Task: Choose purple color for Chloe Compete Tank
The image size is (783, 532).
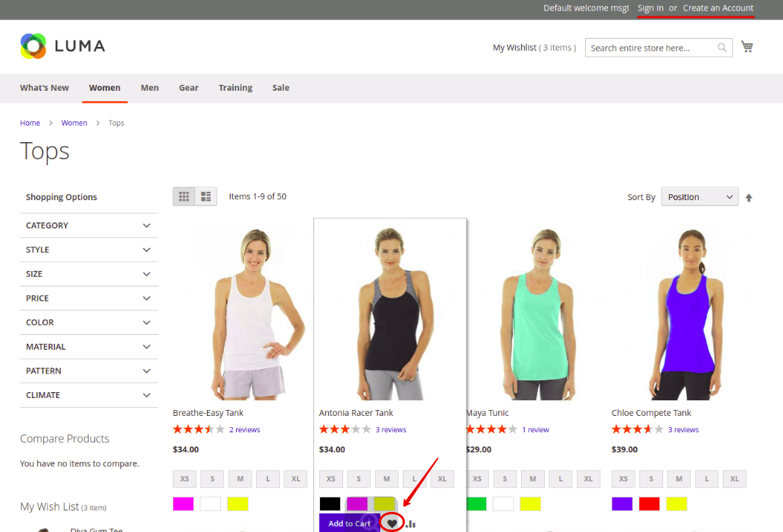Action: pyautogui.click(x=622, y=504)
